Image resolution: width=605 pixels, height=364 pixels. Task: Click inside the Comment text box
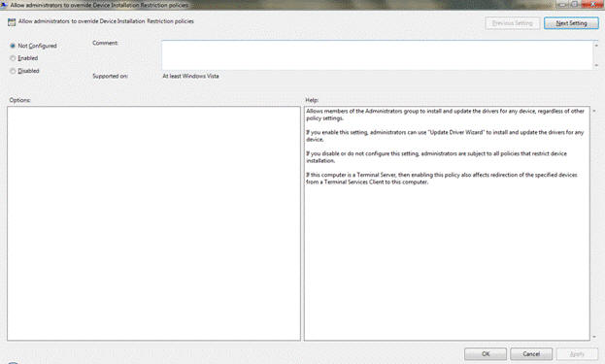click(x=377, y=54)
